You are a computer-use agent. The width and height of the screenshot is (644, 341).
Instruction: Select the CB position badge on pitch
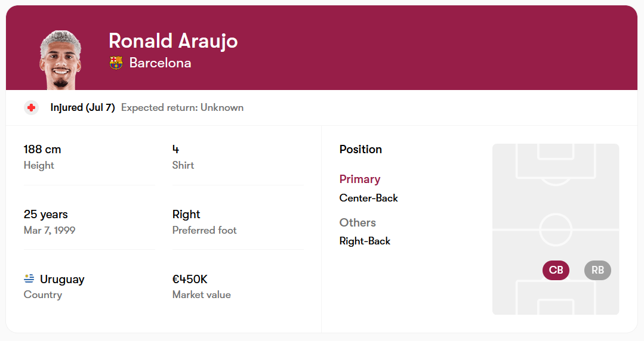click(x=556, y=270)
